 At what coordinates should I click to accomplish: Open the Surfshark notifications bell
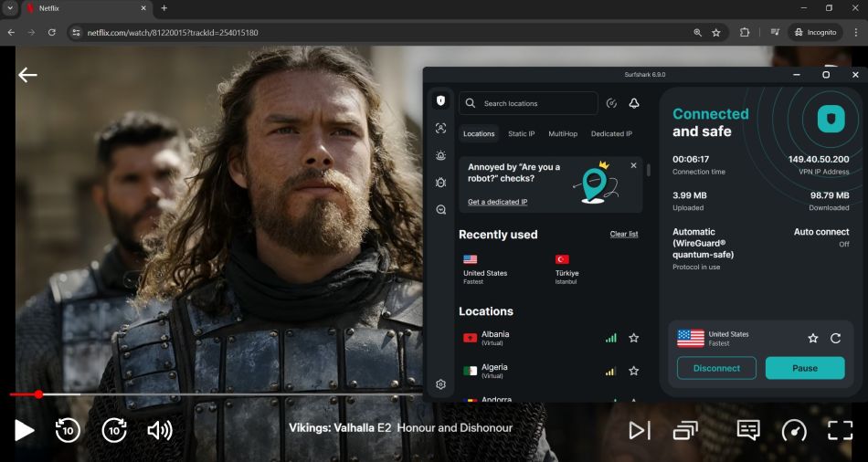click(x=634, y=103)
